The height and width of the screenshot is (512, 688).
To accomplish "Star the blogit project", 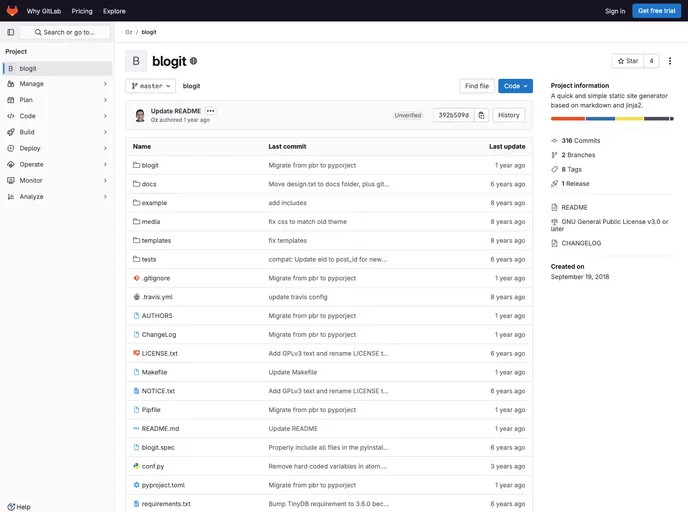I will 627,61.
